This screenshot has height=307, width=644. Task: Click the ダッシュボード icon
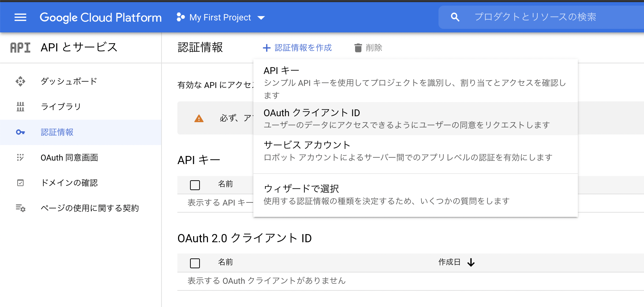[20, 81]
